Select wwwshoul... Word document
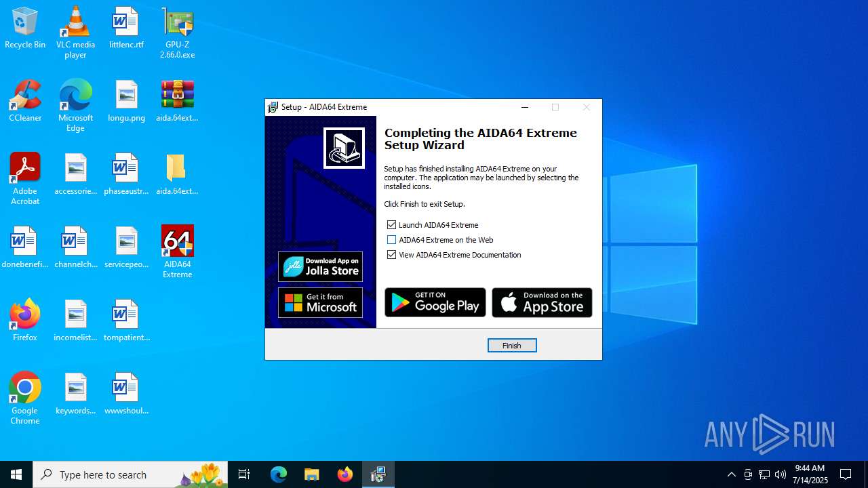This screenshot has width=868, height=488. point(126,394)
